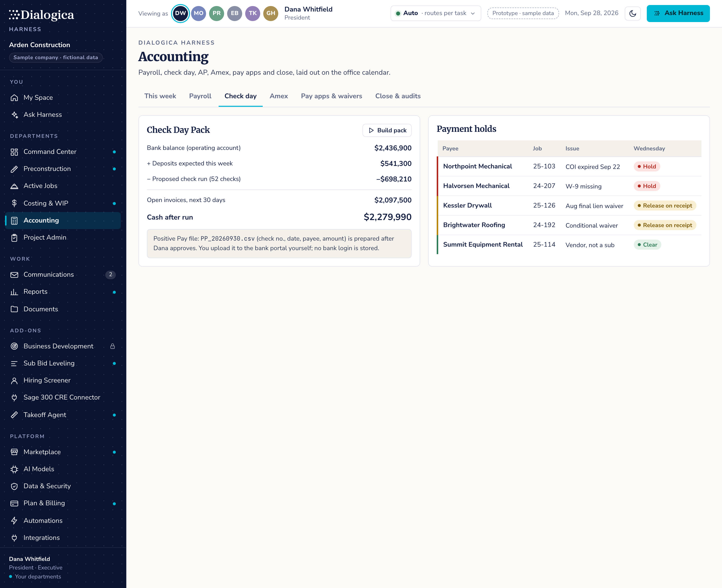The image size is (722, 588).
Task: Click the Marketplace storefront icon
Action: pos(14,452)
